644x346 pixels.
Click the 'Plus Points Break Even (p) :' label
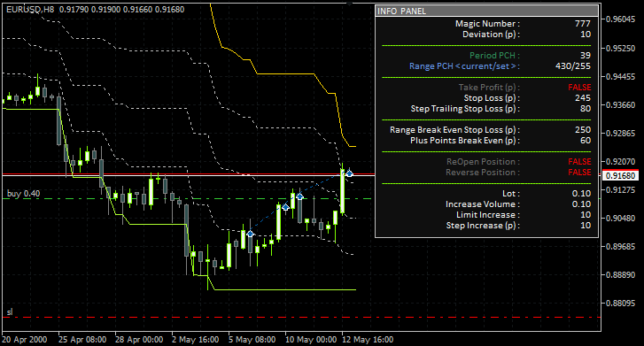tap(465, 141)
